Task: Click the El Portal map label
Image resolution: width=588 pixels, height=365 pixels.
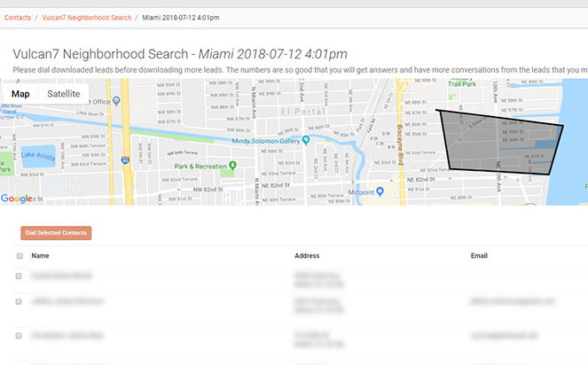Action: click(x=302, y=112)
